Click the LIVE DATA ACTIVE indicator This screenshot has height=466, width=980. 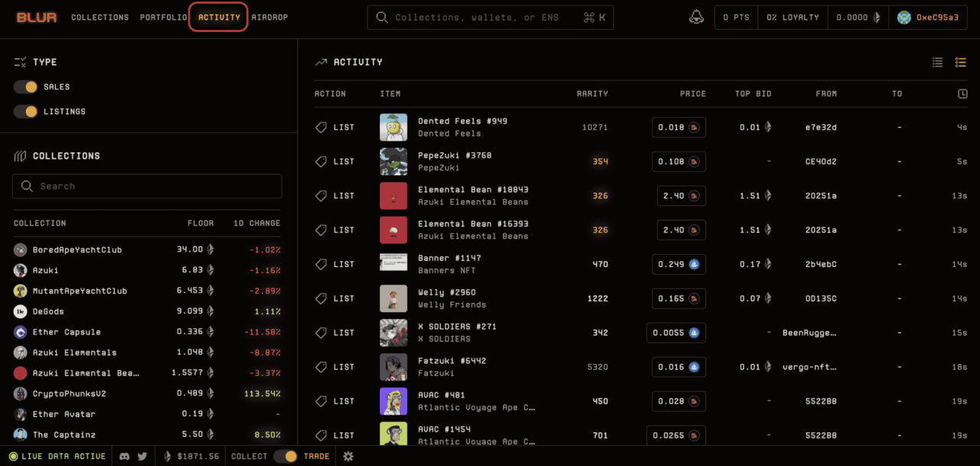click(x=56, y=455)
